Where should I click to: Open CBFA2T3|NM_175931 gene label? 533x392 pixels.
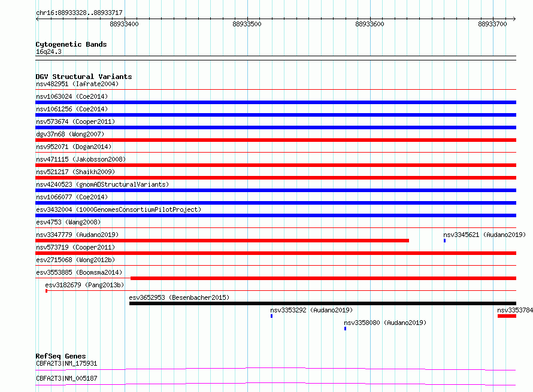[x=66, y=363]
